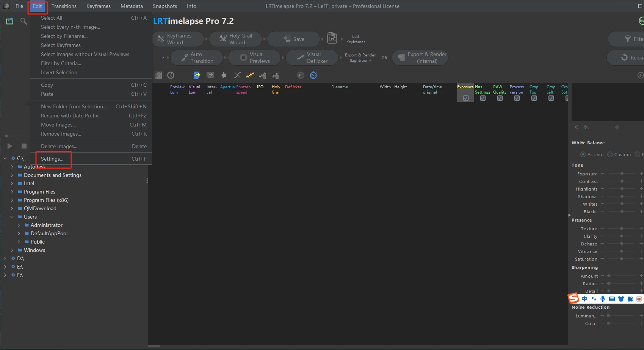The width and height of the screenshot is (644, 350).
Task: Select the As shot white balance radio
Action: (x=583, y=154)
